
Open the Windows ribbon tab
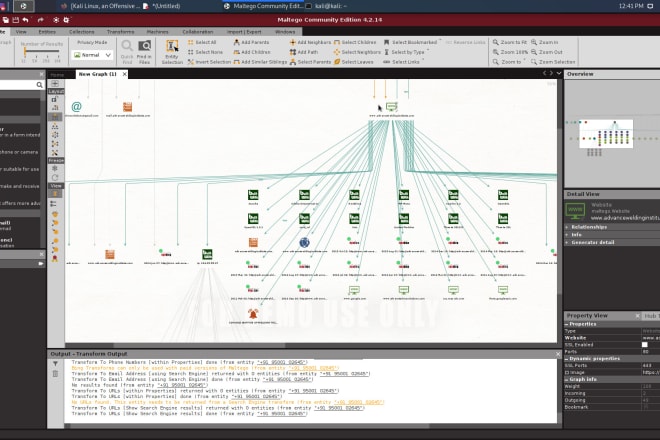pos(285,32)
